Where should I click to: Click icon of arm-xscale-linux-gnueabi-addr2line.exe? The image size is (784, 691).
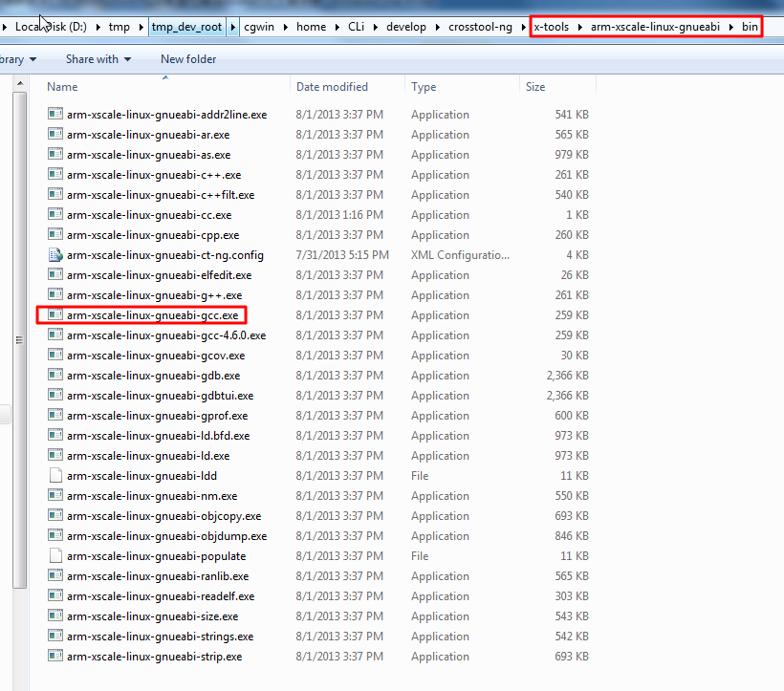[x=55, y=114]
